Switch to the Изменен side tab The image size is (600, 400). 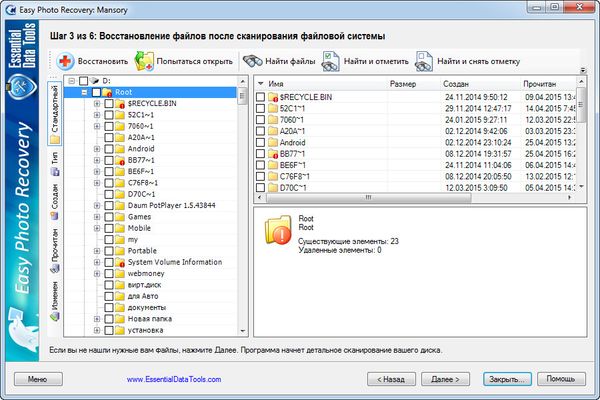[55, 300]
